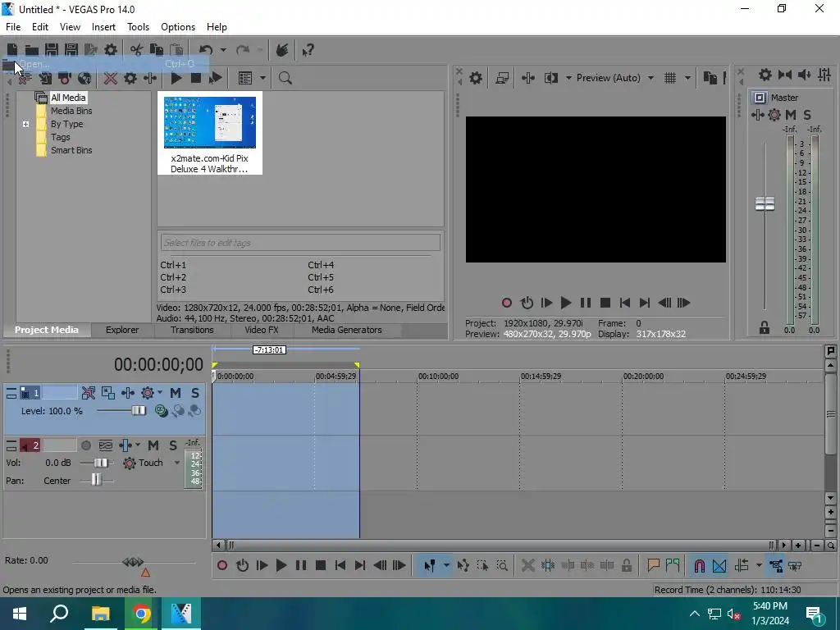Get media from the web globe icon
Image resolution: width=840 pixels, height=630 pixels.
click(84, 78)
